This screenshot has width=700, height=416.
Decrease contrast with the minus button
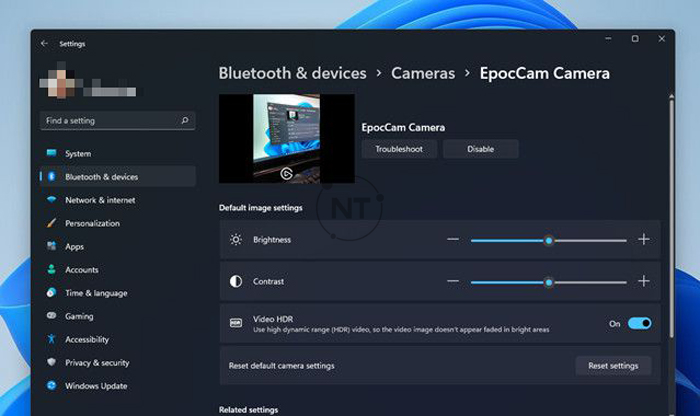click(x=453, y=281)
